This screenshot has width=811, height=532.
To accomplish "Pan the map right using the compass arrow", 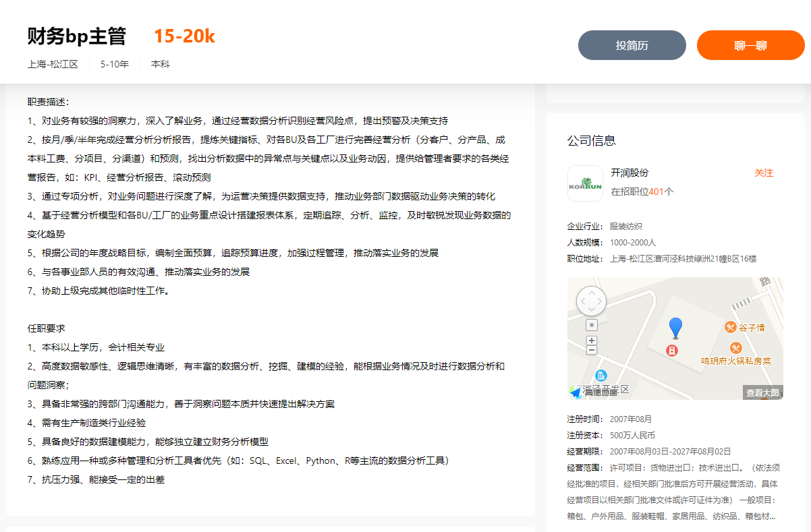I will 600,301.
